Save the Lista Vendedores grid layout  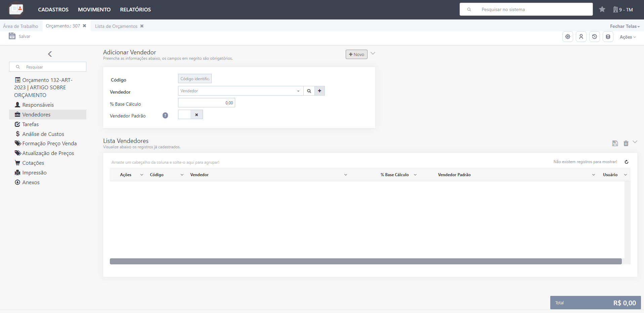tap(615, 143)
